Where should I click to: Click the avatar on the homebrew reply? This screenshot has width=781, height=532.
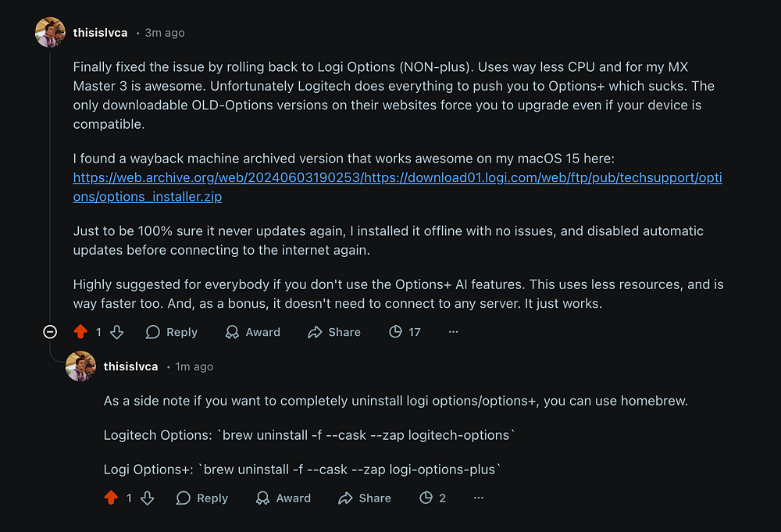click(80, 366)
